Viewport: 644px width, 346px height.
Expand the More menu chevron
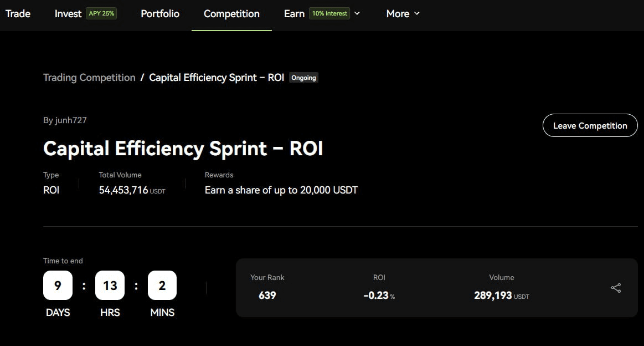click(417, 13)
